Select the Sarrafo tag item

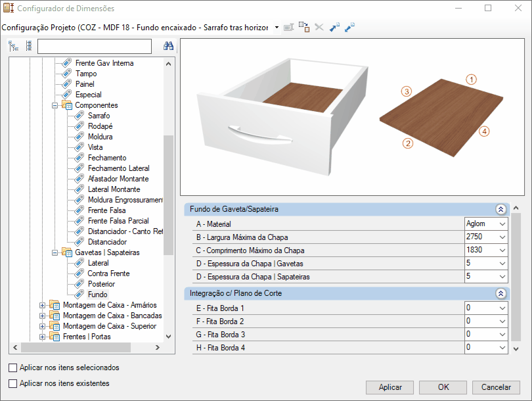99,116
